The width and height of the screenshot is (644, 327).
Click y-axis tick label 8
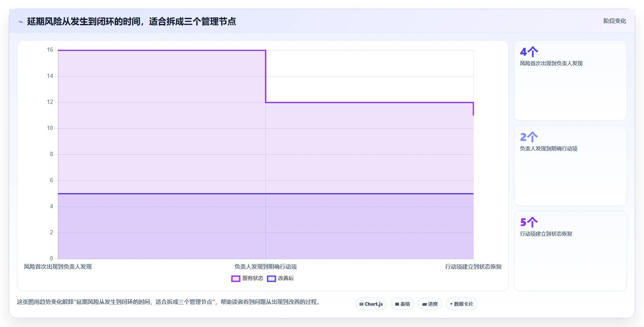(51, 154)
